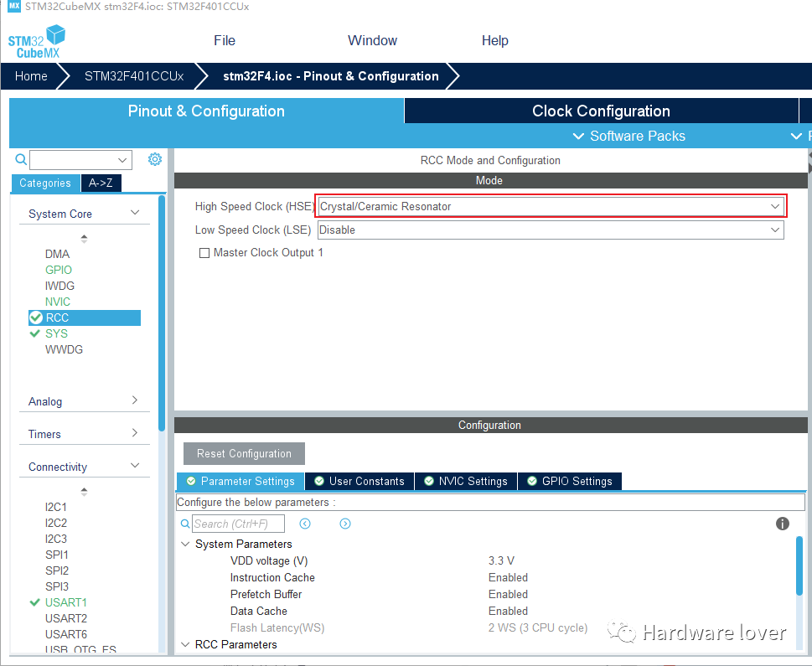Select USART1 peripheral

pyautogui.click(x=65, y=603)
